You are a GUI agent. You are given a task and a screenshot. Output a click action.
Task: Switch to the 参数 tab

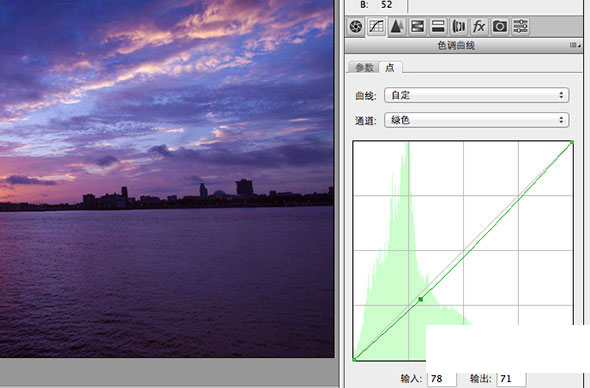click(364, 67)
